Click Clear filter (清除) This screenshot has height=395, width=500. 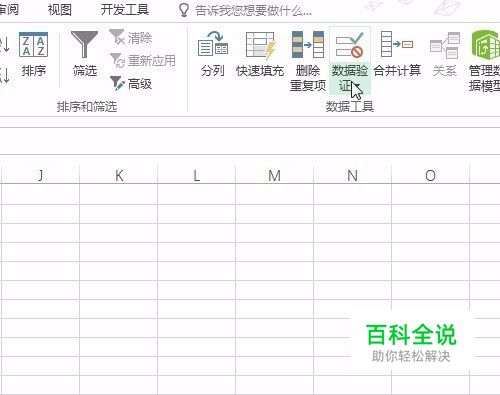point(131,38)
